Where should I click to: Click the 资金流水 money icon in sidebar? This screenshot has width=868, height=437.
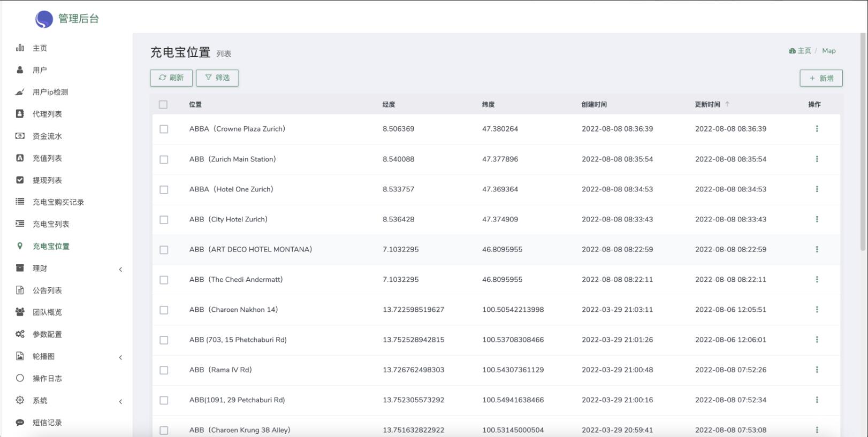click(20, 136)
